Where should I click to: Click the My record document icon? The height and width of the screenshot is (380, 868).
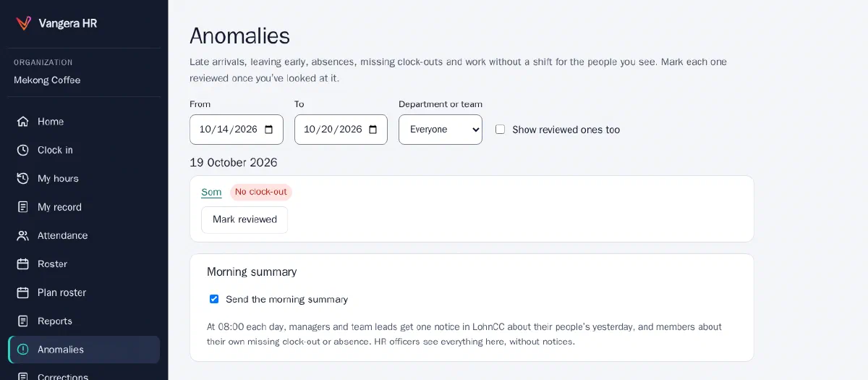[x=23, y=207]
